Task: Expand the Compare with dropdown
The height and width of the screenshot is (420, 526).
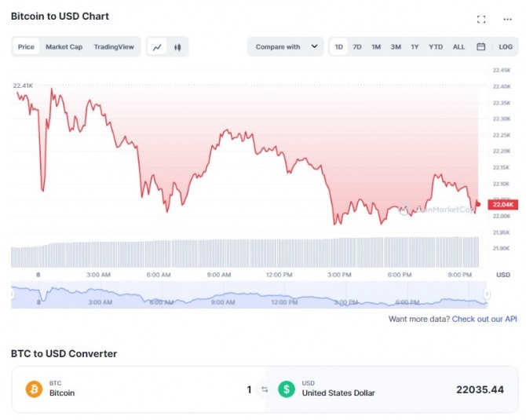Action: point(286,47)
